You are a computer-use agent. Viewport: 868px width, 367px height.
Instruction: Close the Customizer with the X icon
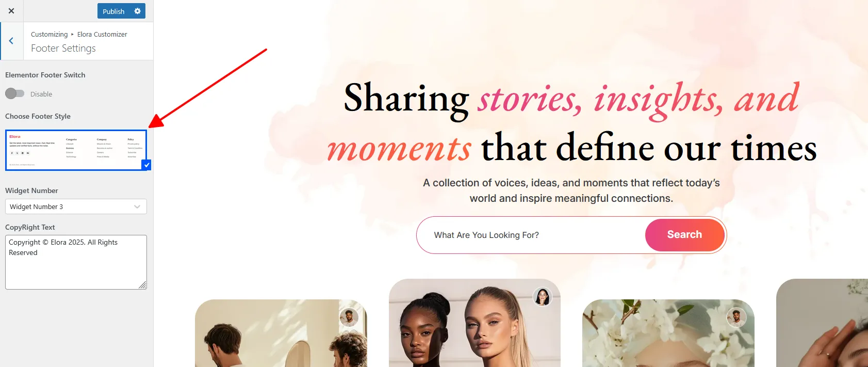11,11
